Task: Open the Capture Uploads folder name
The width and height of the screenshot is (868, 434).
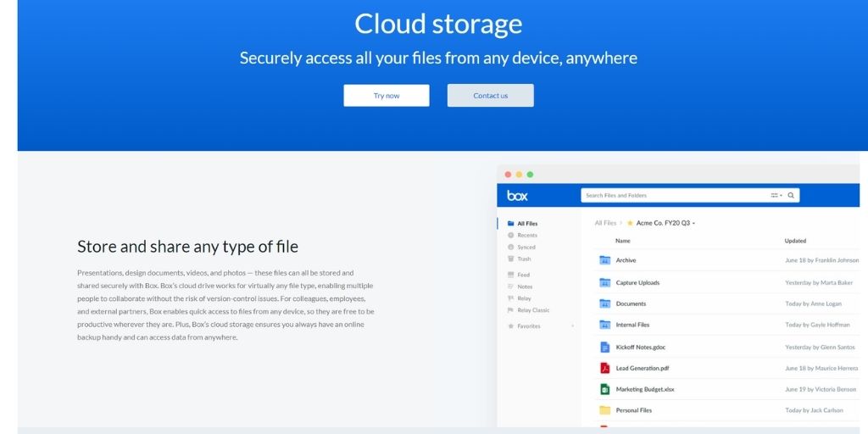Action: tap(637, 283)
